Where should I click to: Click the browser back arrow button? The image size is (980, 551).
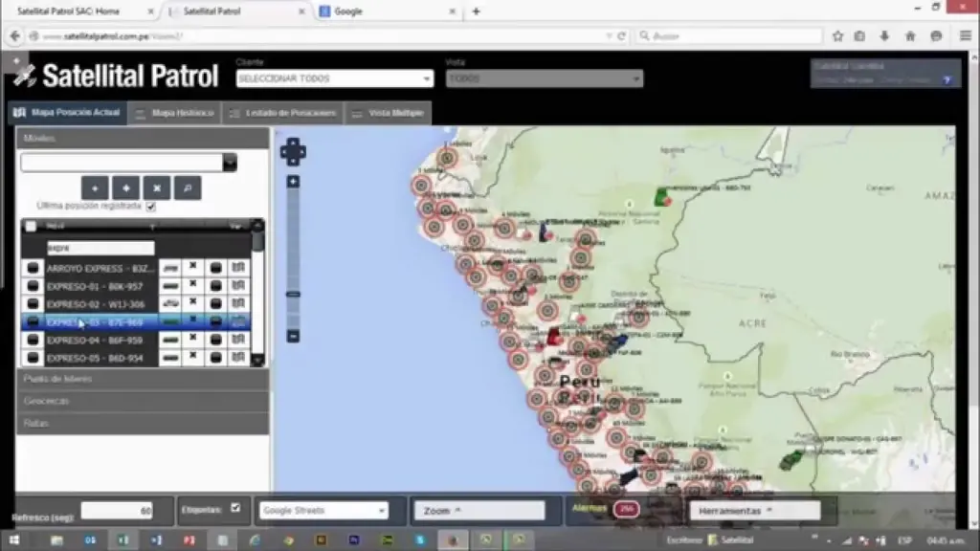pyautogui.click(x=15, y=36)
